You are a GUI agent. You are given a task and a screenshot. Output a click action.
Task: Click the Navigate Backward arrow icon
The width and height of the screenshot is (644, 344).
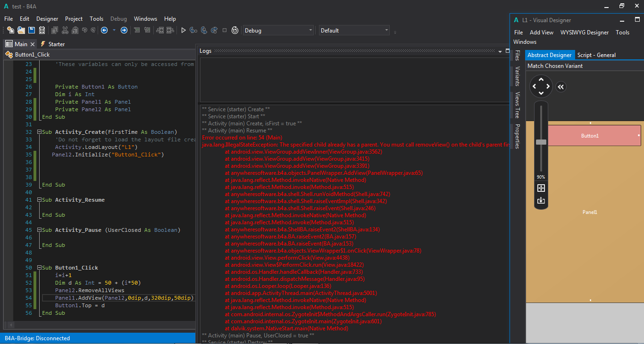coord(104,30)
